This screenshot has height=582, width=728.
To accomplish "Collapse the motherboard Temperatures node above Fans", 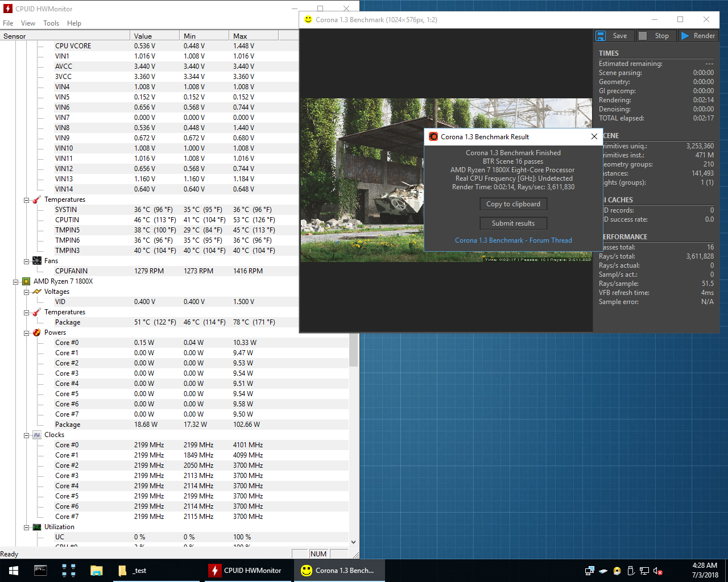I will click(27, 199).
